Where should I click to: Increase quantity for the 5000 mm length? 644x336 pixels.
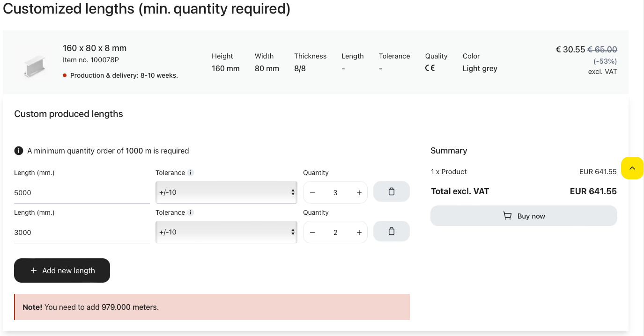359,193
